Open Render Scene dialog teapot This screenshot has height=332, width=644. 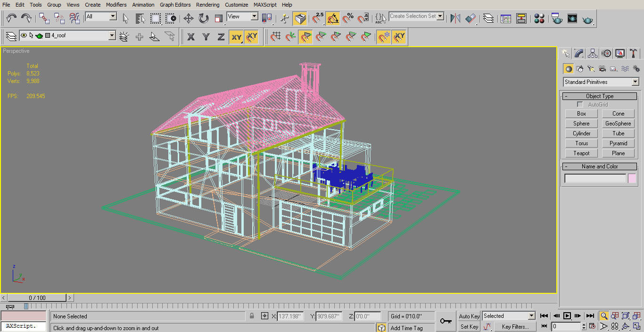click(557, 18)
